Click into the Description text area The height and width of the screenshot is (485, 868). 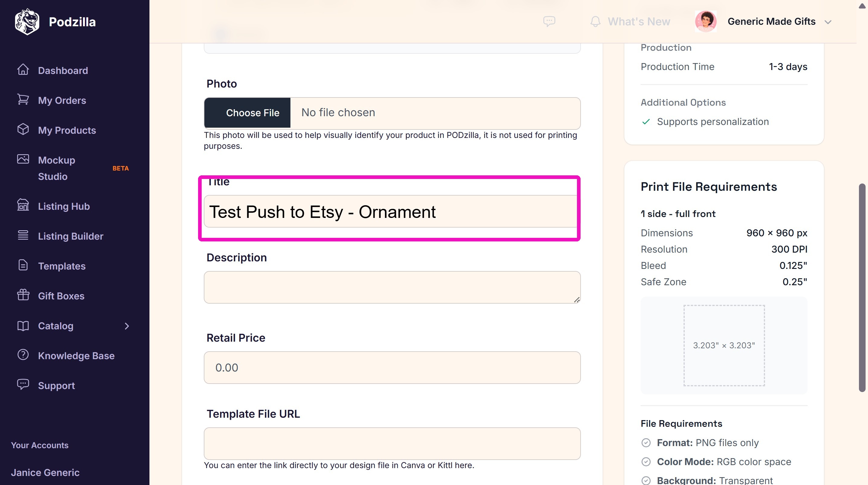(392, 287)
